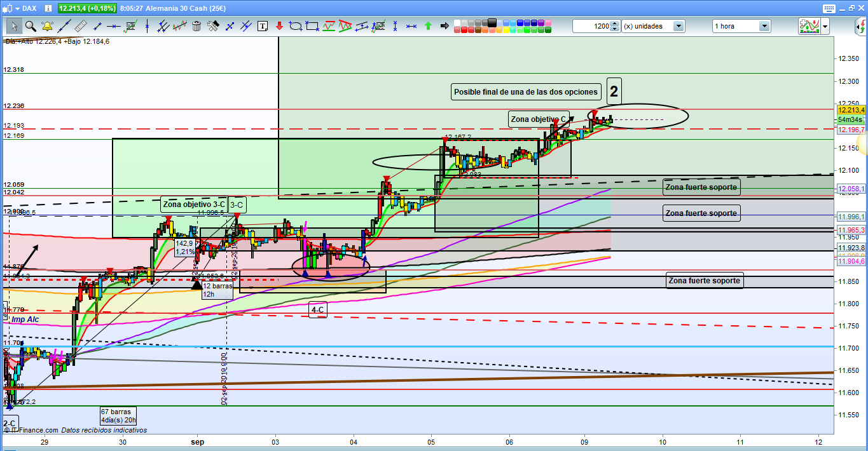Select the rectangle drawing tool
This screenshot has height=451, width=868.
coord(312,26)
